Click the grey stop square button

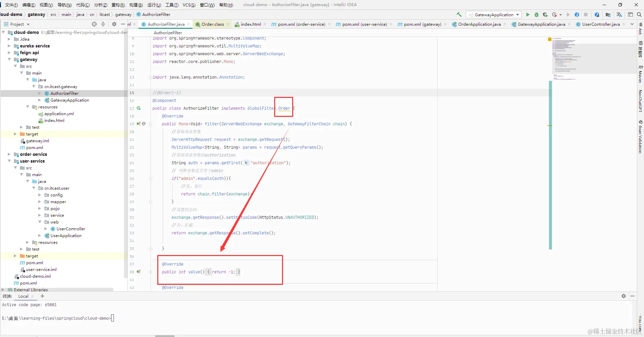[586, 15]
